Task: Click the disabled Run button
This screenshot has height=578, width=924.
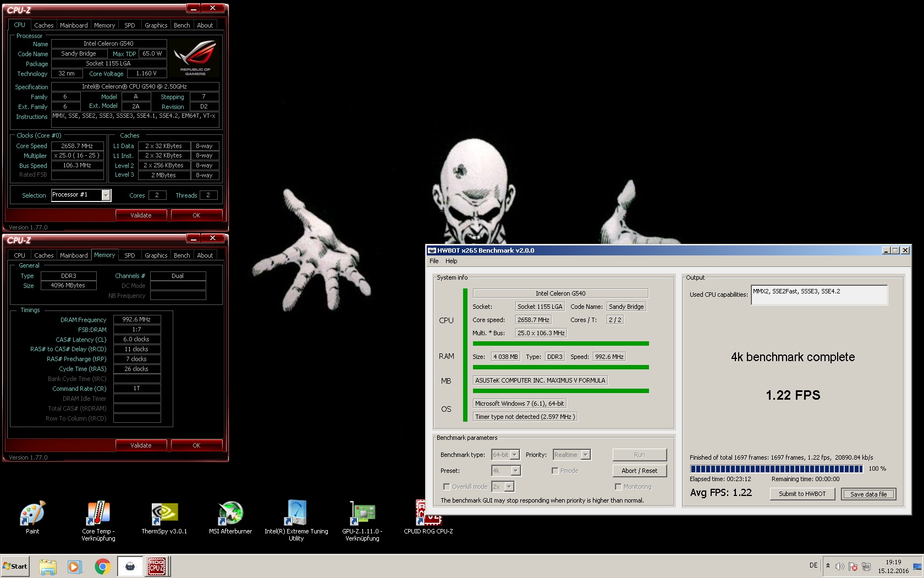Action: coord(640,455)
